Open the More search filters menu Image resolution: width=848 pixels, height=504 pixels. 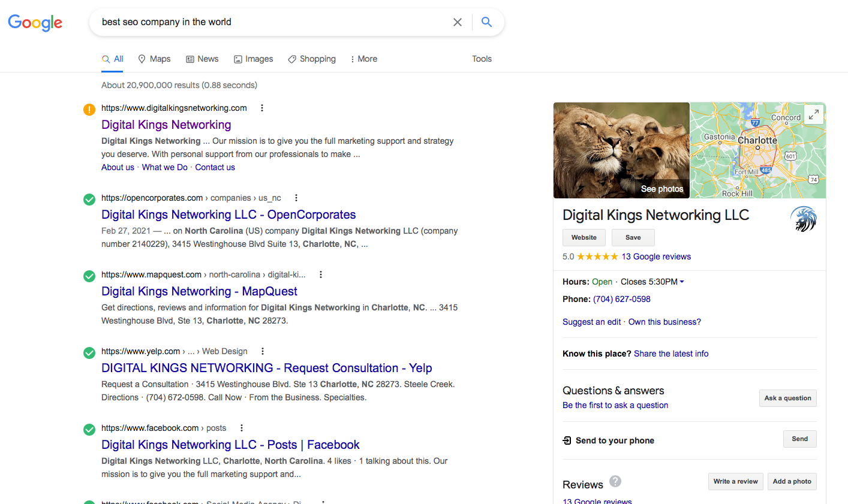[x=363, y=59]
